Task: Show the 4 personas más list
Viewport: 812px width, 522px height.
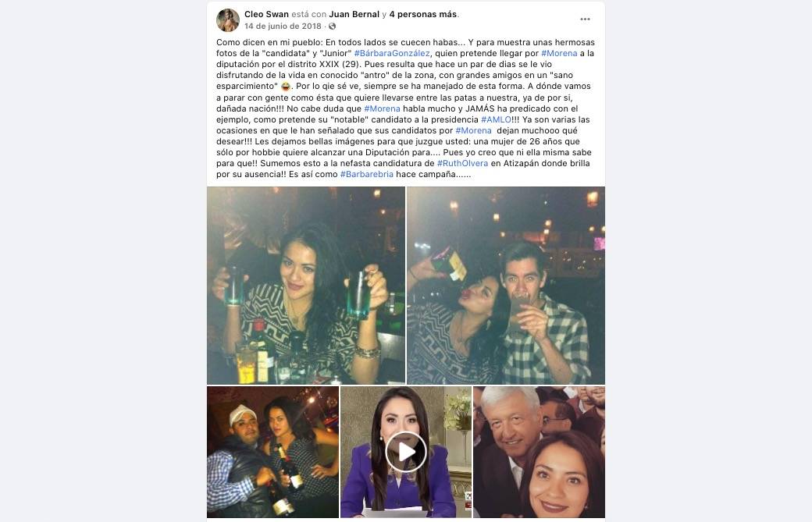Action: click(422, 15)
